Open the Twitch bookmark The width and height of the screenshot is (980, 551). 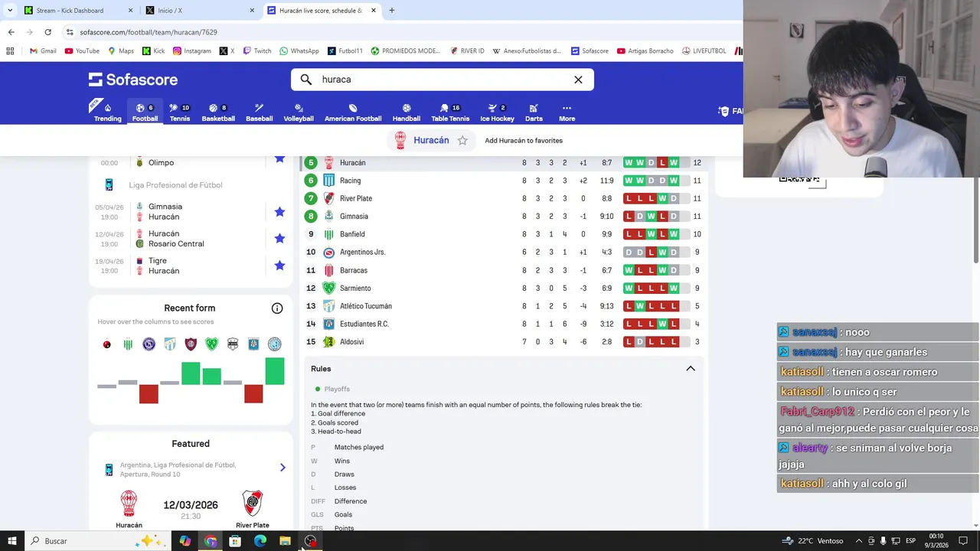(257, 51)
